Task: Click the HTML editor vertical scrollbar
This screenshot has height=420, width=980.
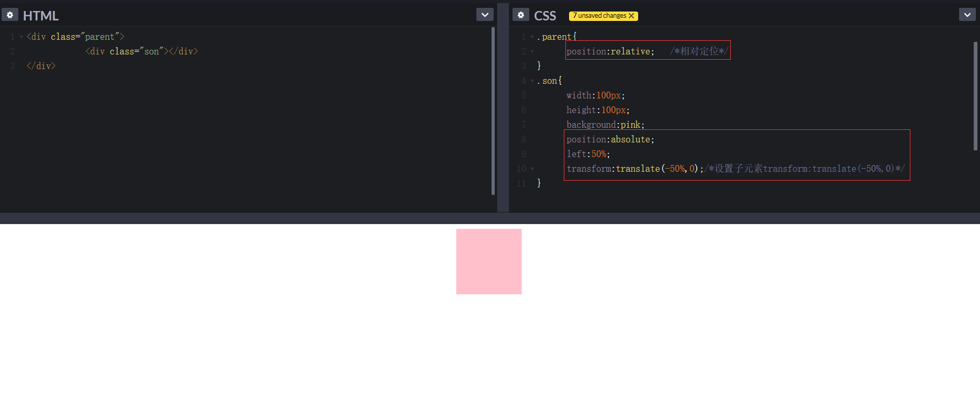Action: point(493,111)
